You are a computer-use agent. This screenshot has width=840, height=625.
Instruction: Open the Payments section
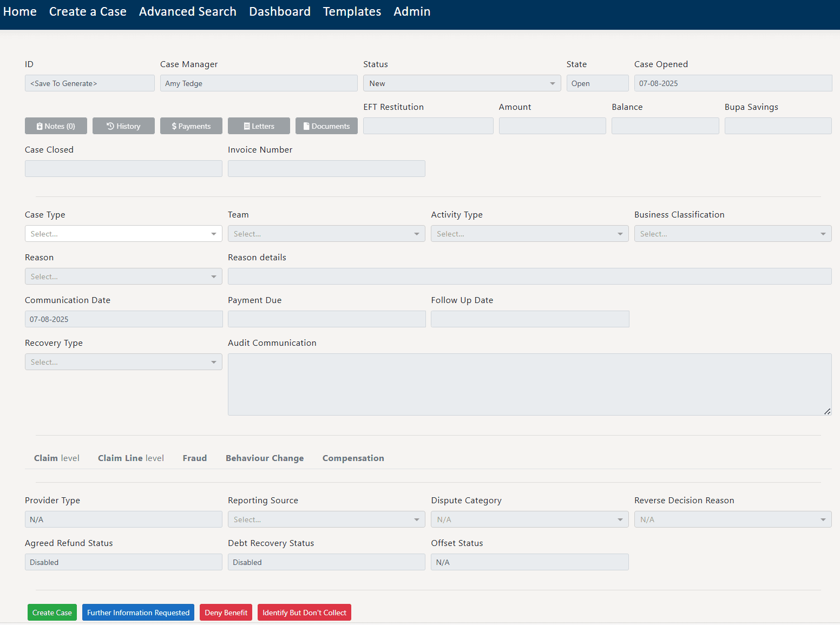pyautogui.click(x=191, y=126)
